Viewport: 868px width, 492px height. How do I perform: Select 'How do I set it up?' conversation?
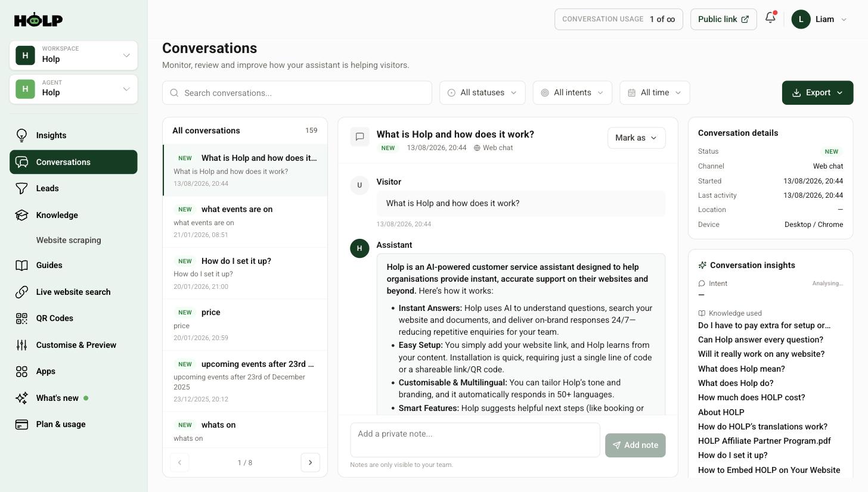tap(245, 273)
